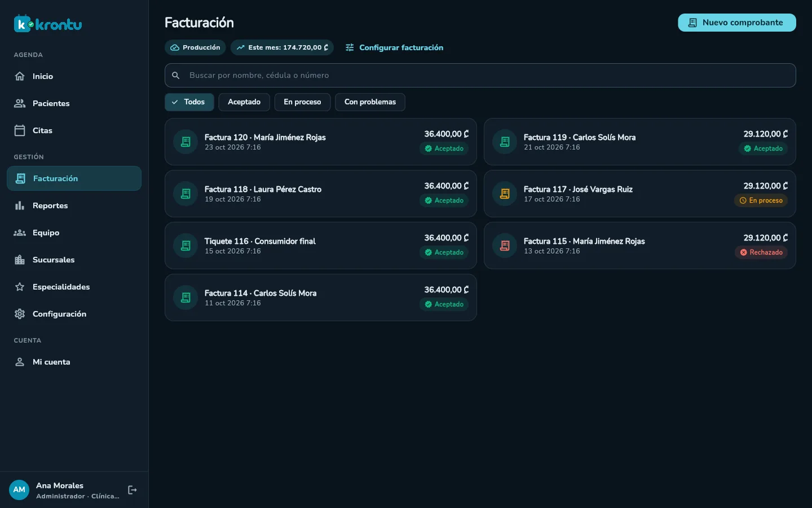Click the invoice search field
The width and height of the screenshot is (812, 508).
click(x=480, y=75)
